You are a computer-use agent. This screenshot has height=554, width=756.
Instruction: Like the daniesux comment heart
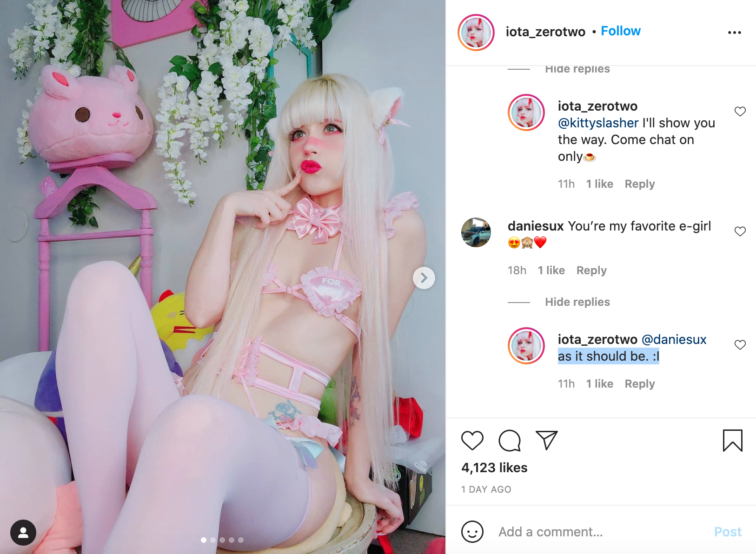[x=740, y=231]
